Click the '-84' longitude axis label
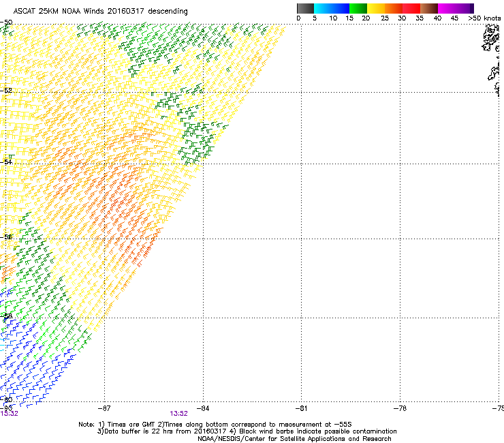Image resolution: width=504 pixels, height=443 pixels. point(203,408)
